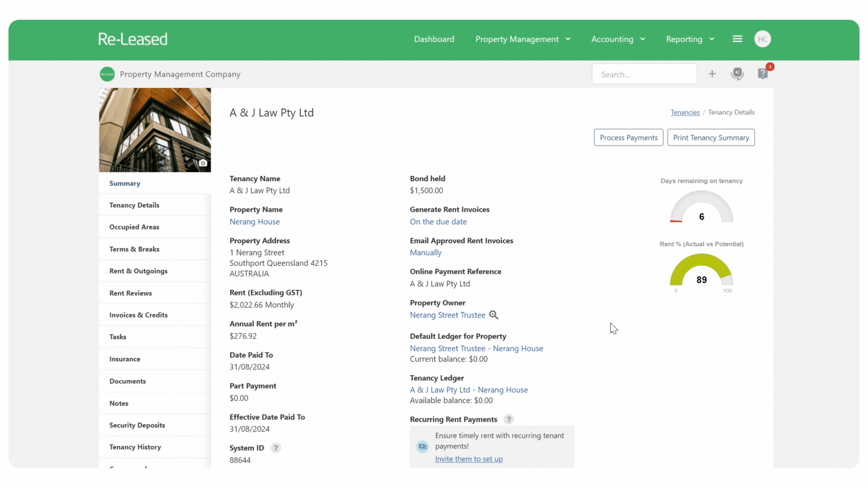This screenshot has height=488, width=868.
Task: Change the property photo via camera icon
Action: click(x=203, y=163)
